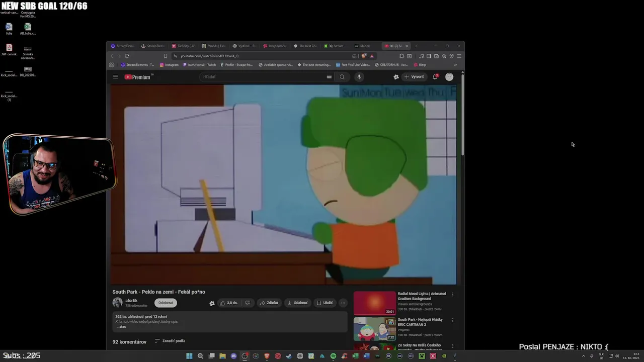Bookmark this page icon

point(165,56)
